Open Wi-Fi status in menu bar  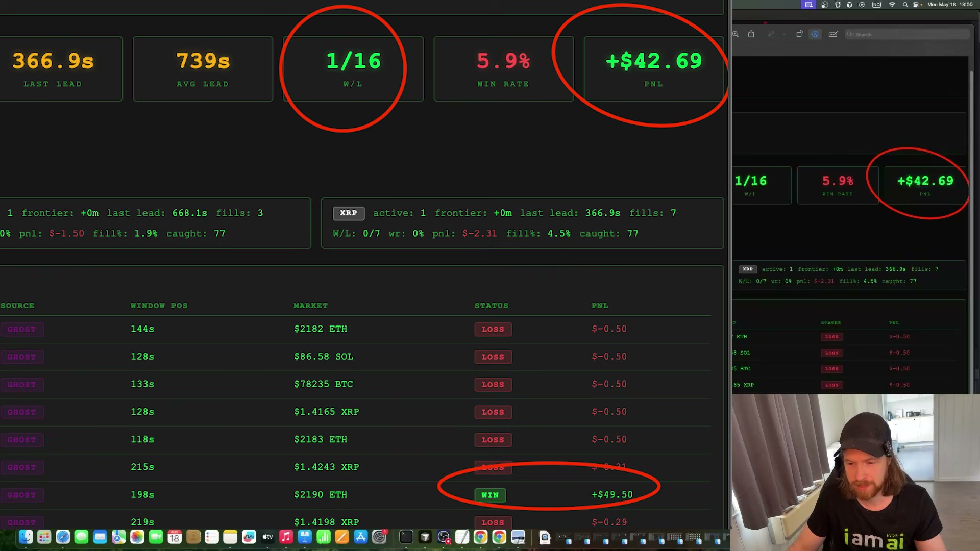point(892,5)
